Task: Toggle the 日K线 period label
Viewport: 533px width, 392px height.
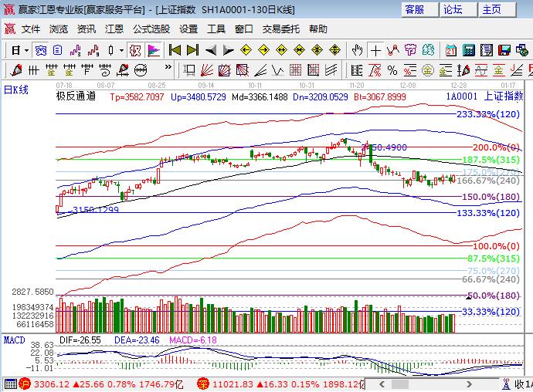Action: [x=16, y=90]
